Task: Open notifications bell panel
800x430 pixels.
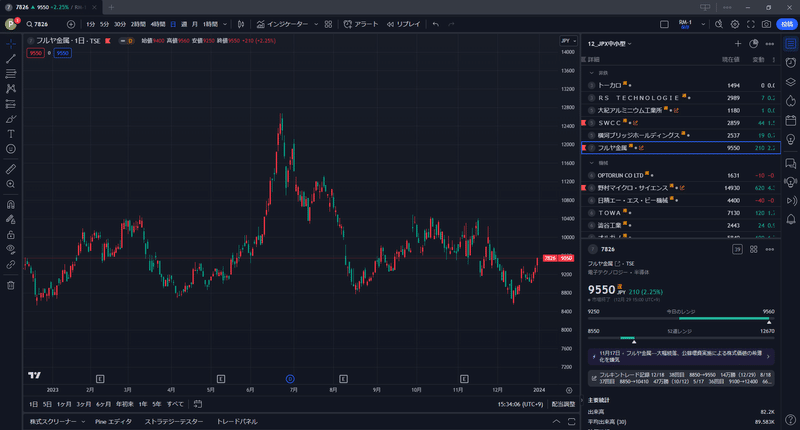Action: pyautogui.click(x=790, y=219)
